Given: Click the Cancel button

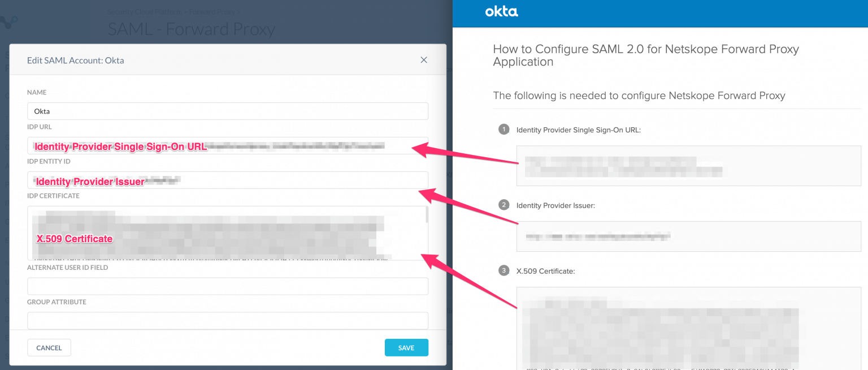Looking at the screenshot, I should pos(49,347).
